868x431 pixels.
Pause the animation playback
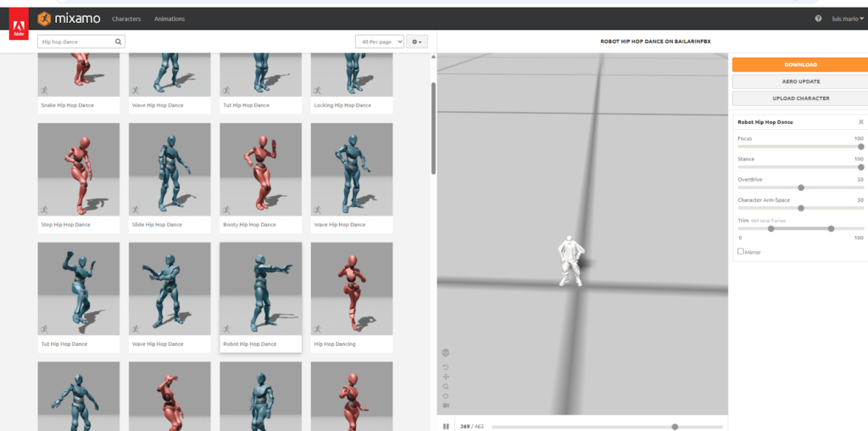point(446,427)
